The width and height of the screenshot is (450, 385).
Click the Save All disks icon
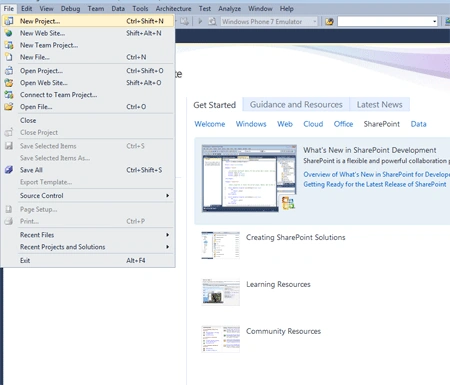[x=9, y=170]
